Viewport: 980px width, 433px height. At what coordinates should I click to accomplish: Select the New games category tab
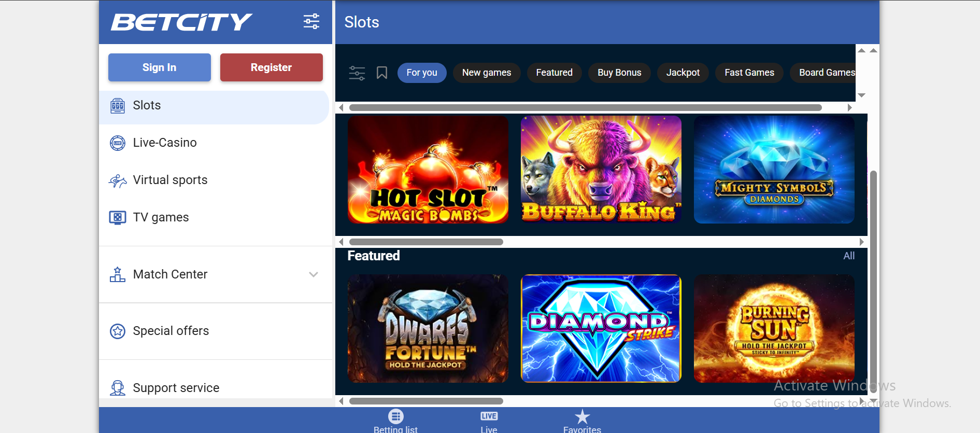(x=487, y=73)
